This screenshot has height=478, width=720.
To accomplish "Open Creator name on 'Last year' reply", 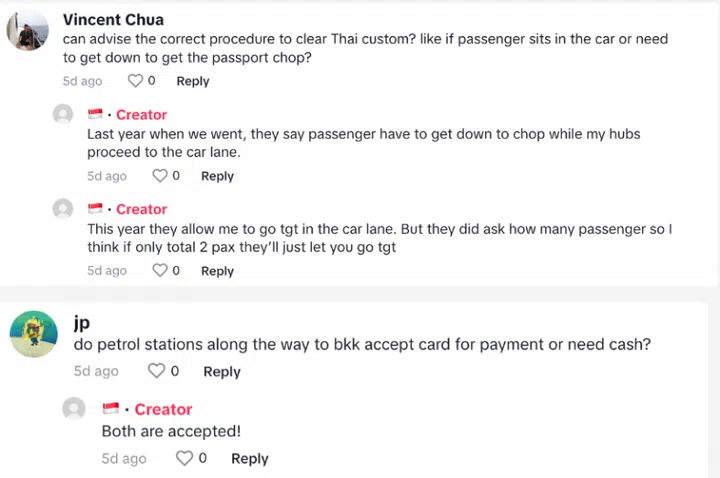I will click(141, 115).
